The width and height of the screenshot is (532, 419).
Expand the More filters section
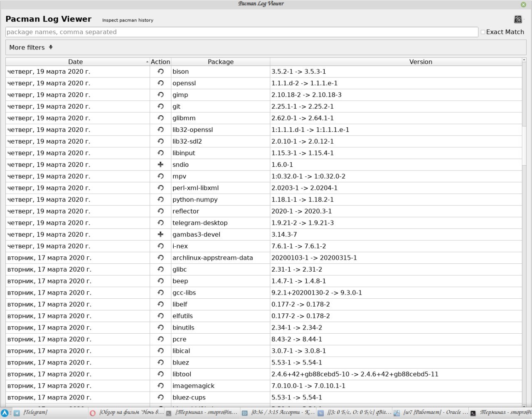pyautogui.click(x=31, y=47)
